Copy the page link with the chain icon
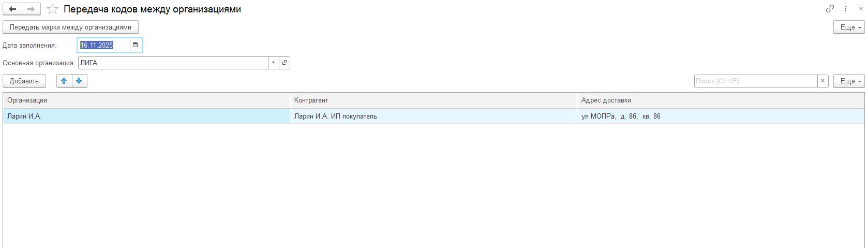 click(830, 9)
